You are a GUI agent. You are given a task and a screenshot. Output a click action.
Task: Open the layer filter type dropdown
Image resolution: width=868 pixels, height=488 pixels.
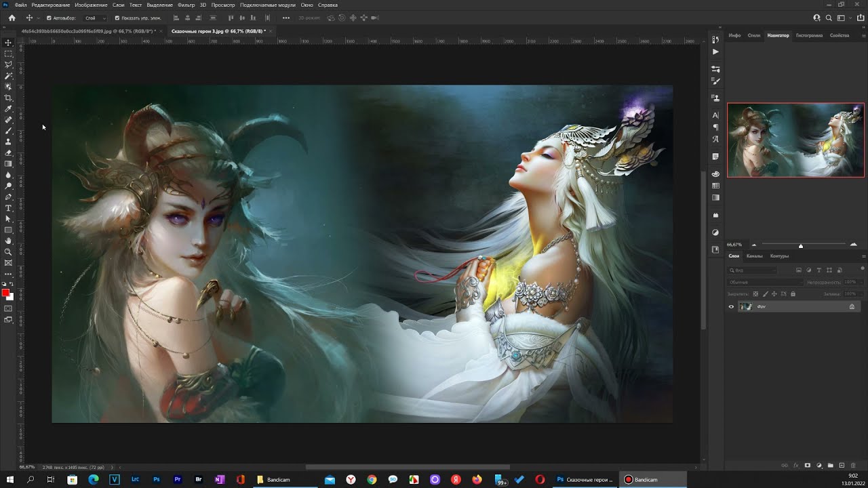pos(752,270)
